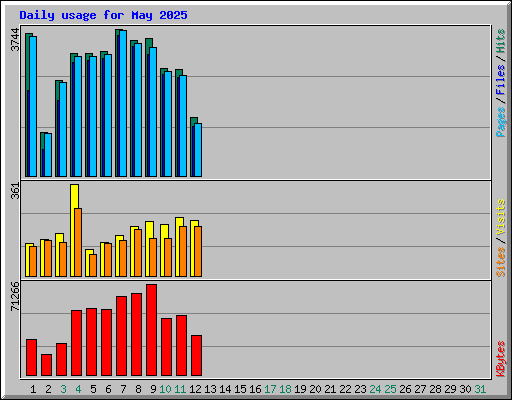Click day 17 on the x-axis
This screenshot has width=512, height=400.
(x=270, y=389)
